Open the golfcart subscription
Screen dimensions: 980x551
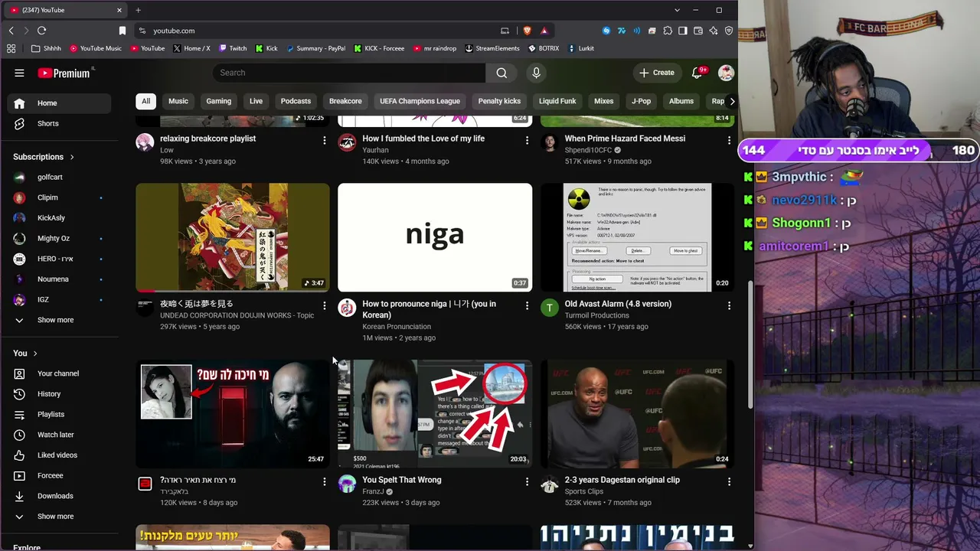point(60,177)
